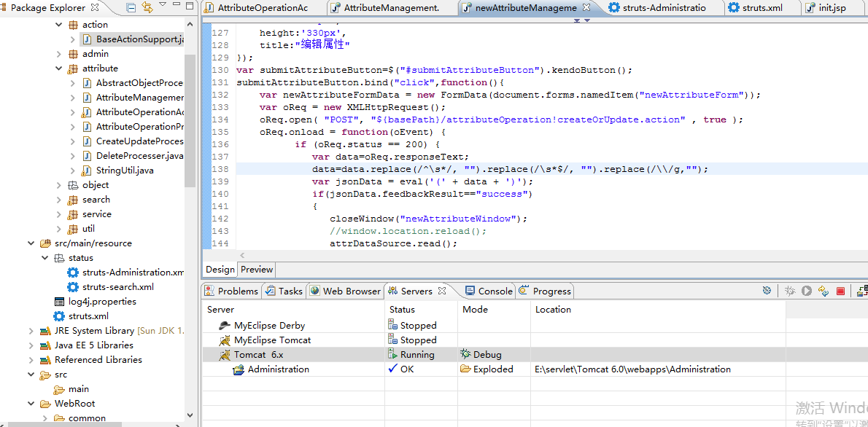Expand the util package

pyautogui.click(x=59, y=229)
